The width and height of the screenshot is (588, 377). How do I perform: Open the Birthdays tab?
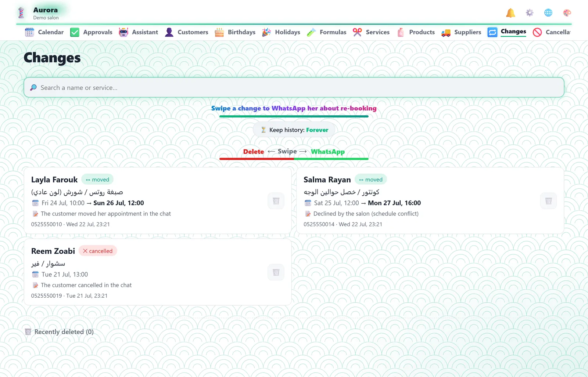click(x=235, y=32)
